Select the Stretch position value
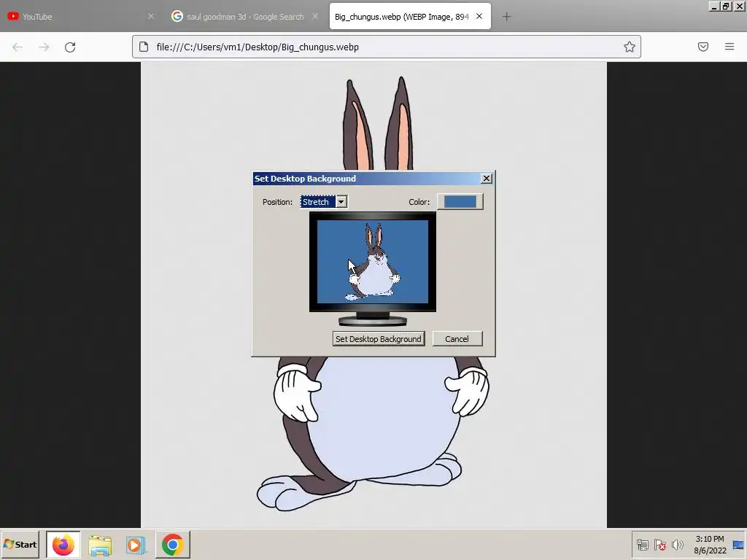The height and width of the screenshot is (560, 747). point(318,202)
